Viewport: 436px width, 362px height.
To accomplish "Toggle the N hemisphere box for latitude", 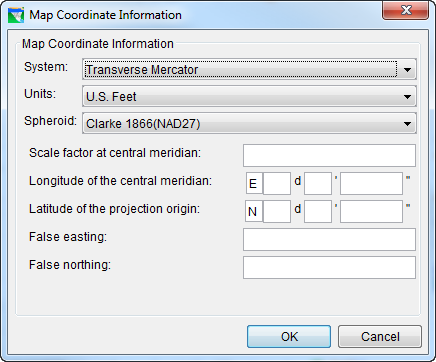I will (254, 211).
